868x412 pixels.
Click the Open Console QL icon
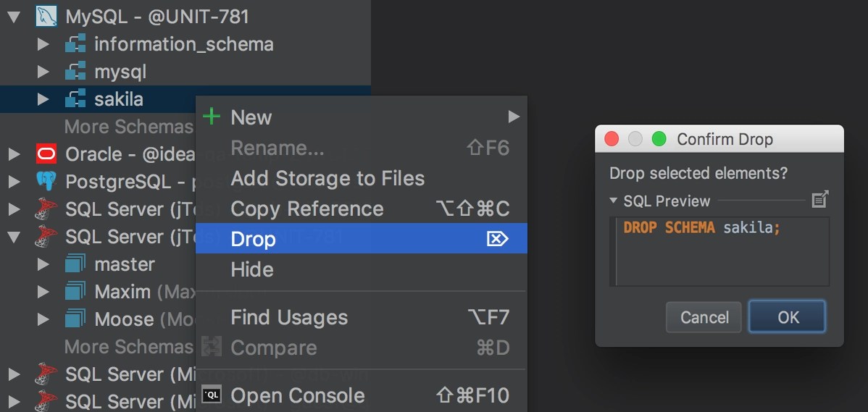[x=212, y=395]
